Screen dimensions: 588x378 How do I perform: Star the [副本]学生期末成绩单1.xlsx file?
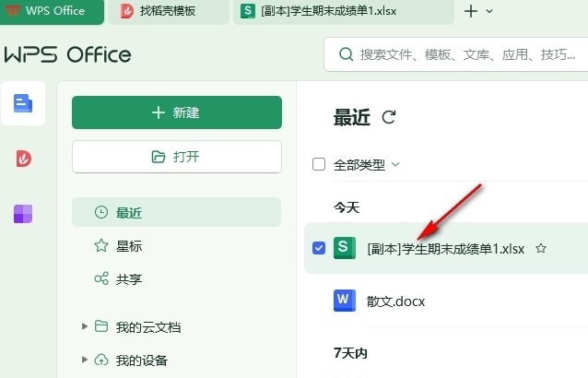click(x=541, y=248)
